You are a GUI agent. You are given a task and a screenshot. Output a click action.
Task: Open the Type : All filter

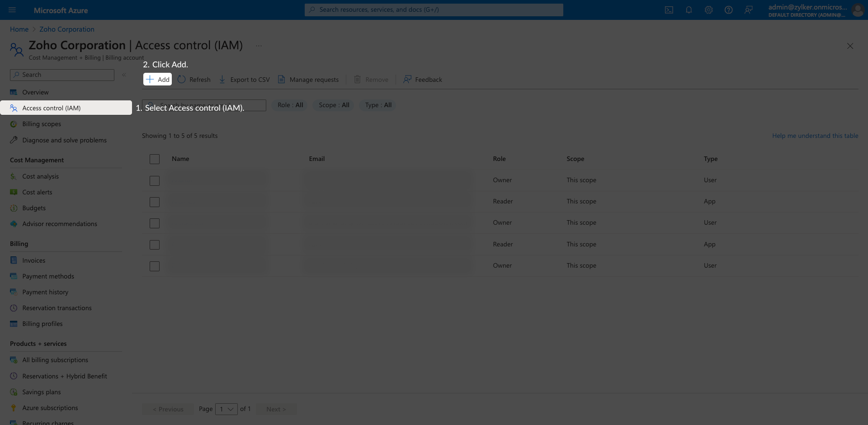(378, 105)
